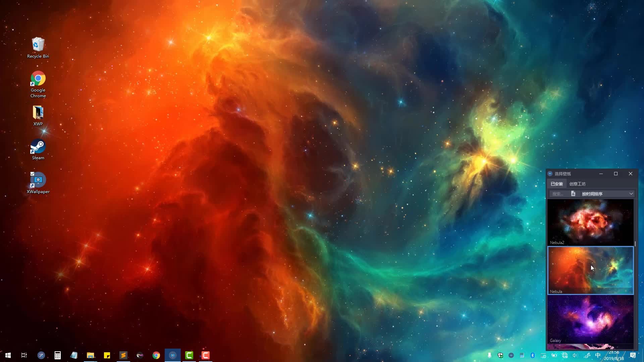
Task: Toggle the XWallpaper desktop icon checkbox
Action: tap(32, 174)
